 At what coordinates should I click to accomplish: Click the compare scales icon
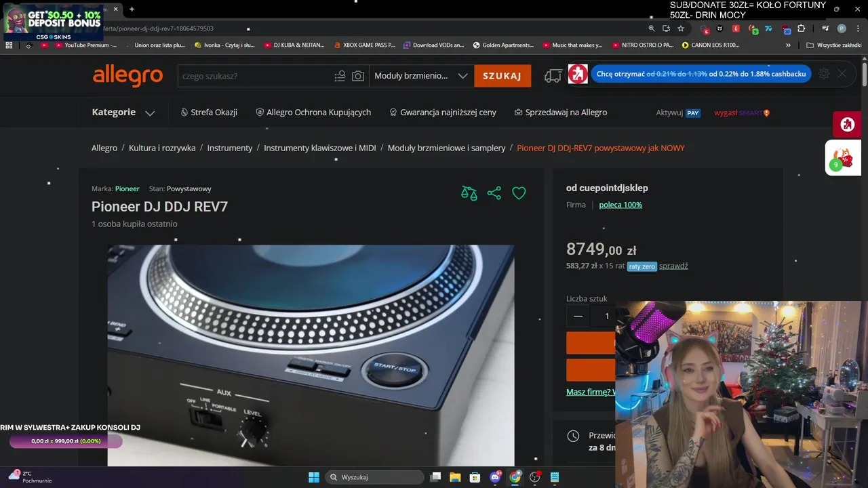tap(469, 193)
